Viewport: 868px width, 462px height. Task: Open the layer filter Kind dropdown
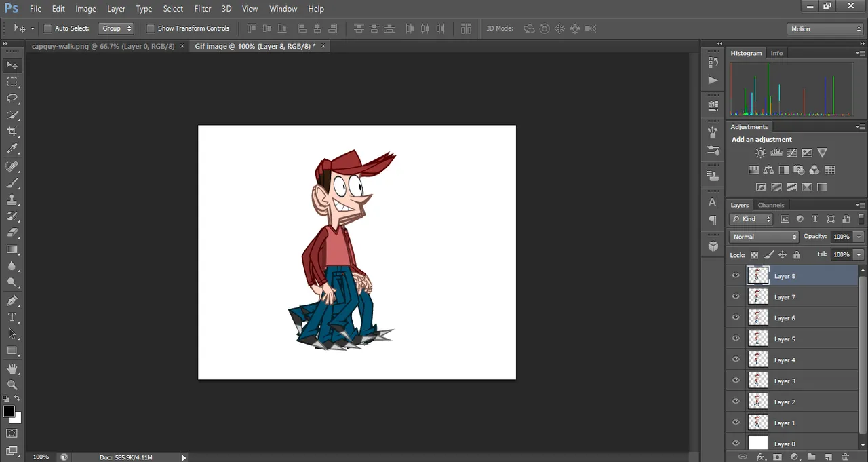point(751,219)
